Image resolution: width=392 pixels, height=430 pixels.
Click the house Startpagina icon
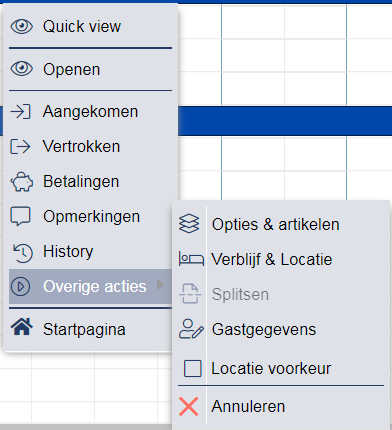click(x=22, y=327)
